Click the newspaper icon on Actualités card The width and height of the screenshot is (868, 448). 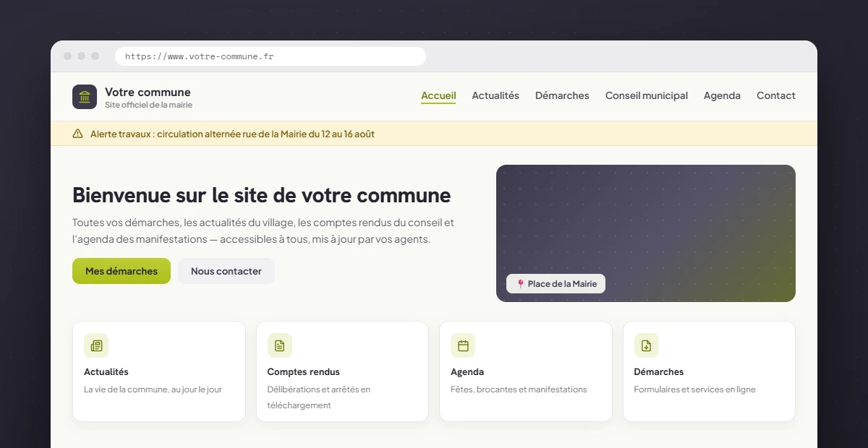pyautogui.click(x=96, y=345)
